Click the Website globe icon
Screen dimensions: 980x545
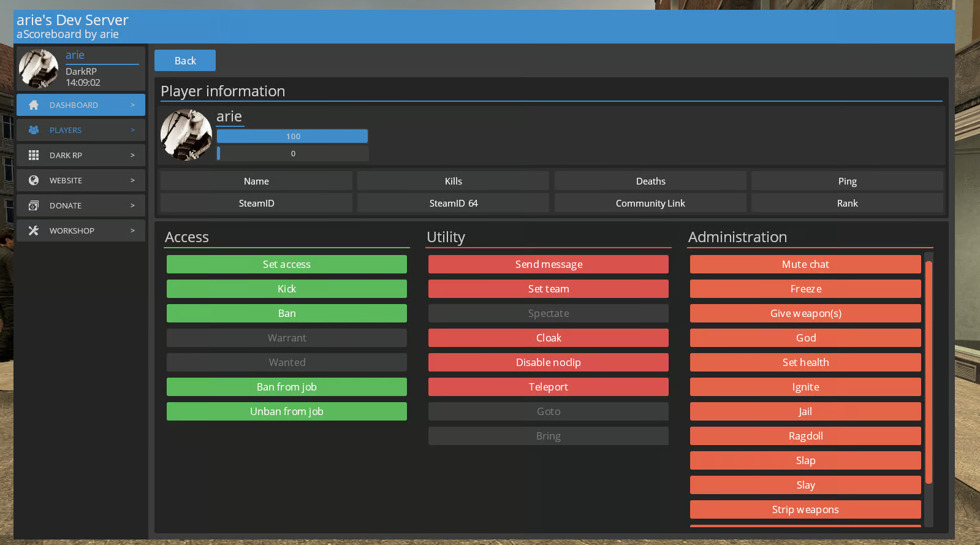pos(34,180)
